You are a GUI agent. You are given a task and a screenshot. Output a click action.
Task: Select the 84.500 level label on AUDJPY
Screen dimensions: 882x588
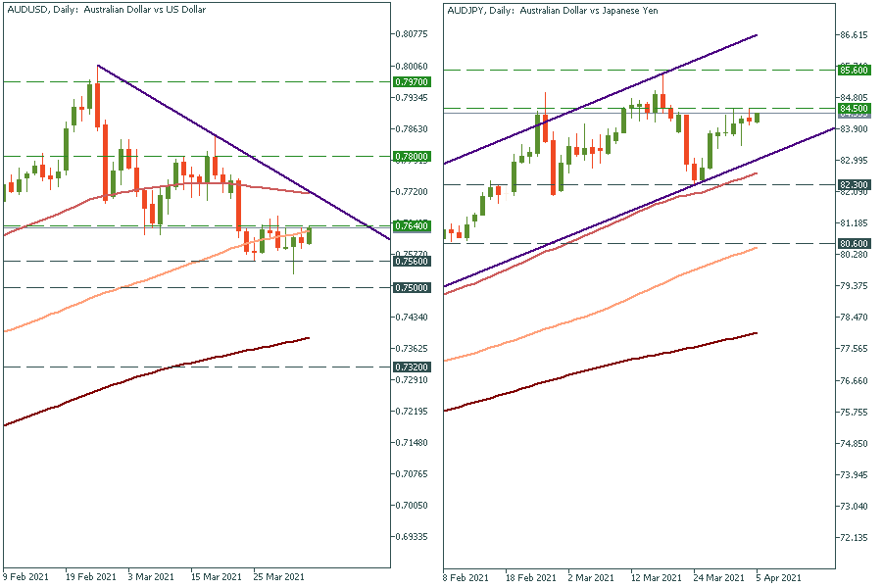[x=853, y=108]
